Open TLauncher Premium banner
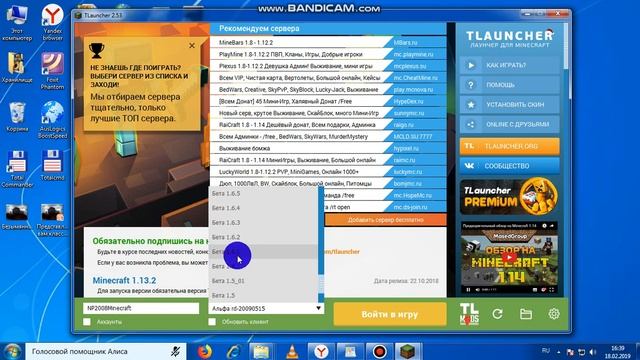The height and width of the screenshot is (360, 640). pos(509,197)
